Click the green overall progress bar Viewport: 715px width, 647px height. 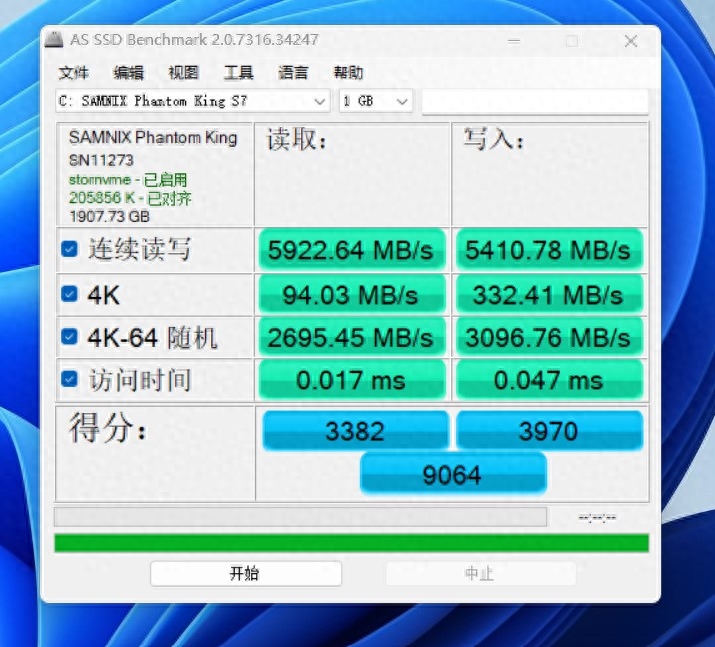352,543
